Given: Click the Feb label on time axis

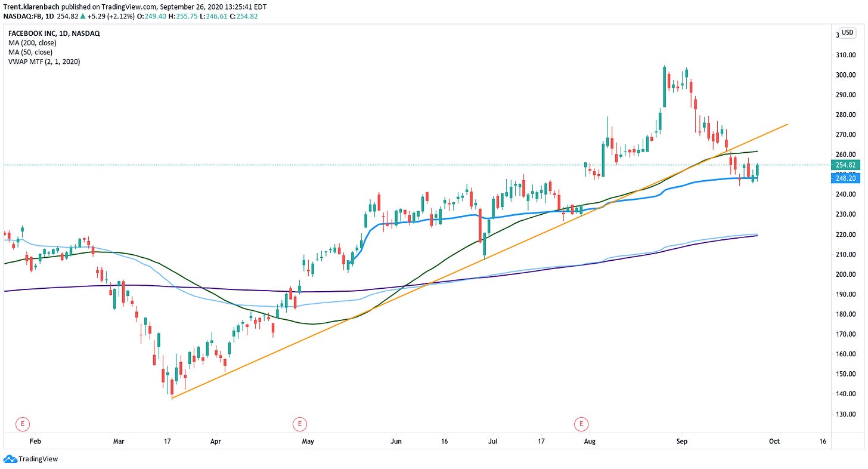Looking at the screenshot, I should tap(35, 442).
